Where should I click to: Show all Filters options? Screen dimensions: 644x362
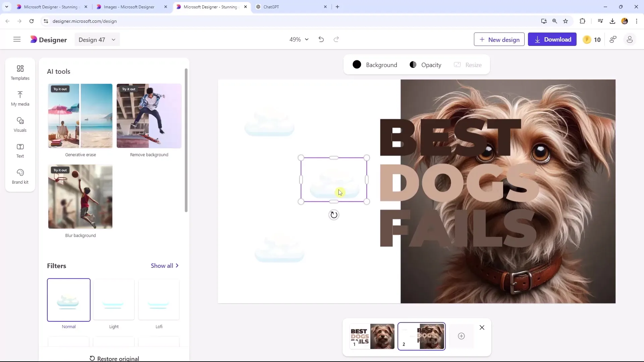(165, 266)
